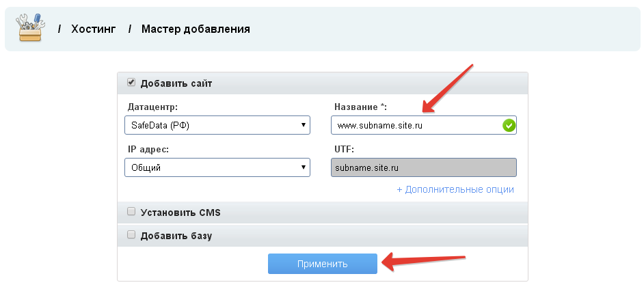
Task: Click the greyed-out UTF field
Action: [423, 167]
